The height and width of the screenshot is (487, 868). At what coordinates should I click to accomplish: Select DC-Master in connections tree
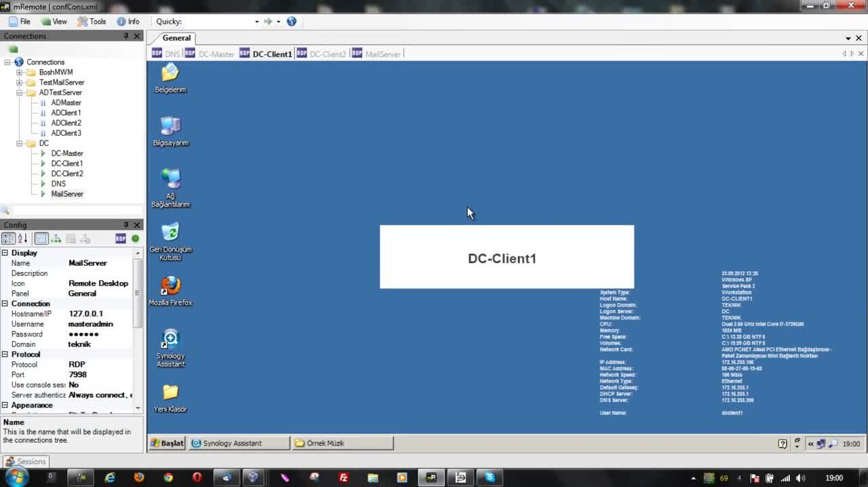coord(66,153)
